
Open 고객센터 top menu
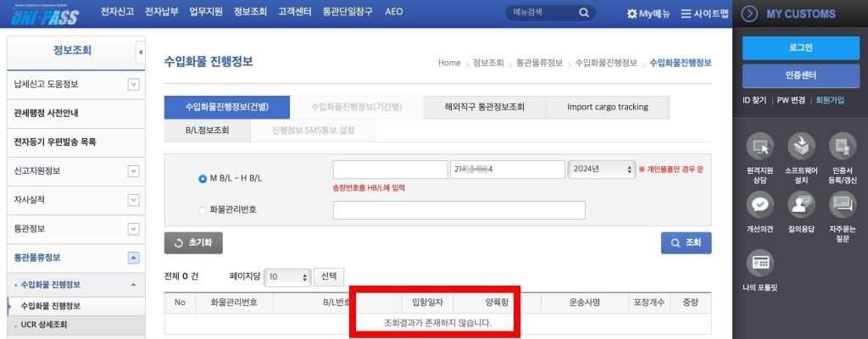pos(294,12)
